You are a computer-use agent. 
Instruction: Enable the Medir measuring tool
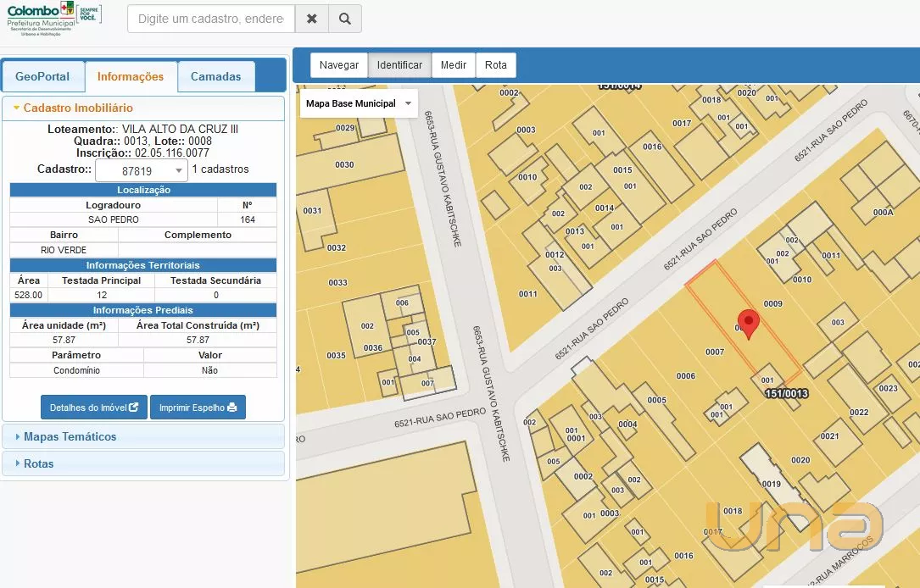(x=454, y=65)
